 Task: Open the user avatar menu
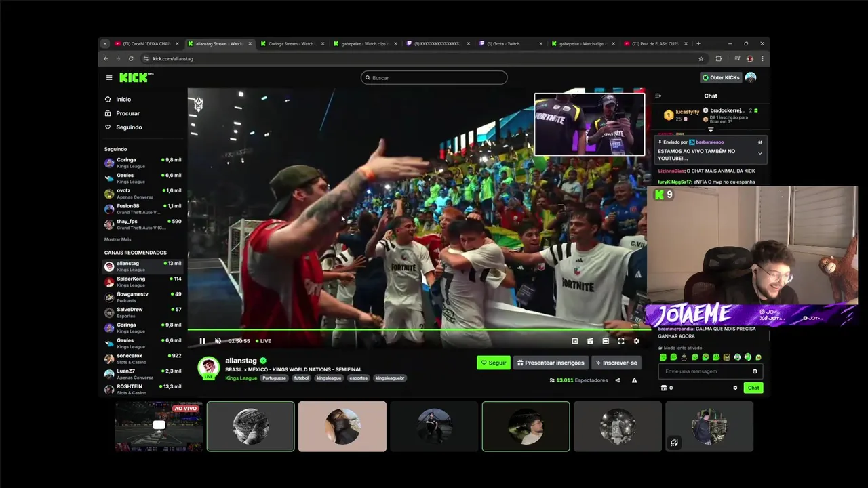[x=751, y=77]
